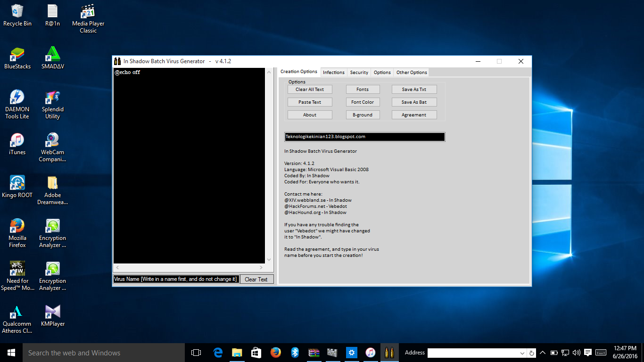Open the blue gear taskbar app
644x362 pixels.
(351, 353)
